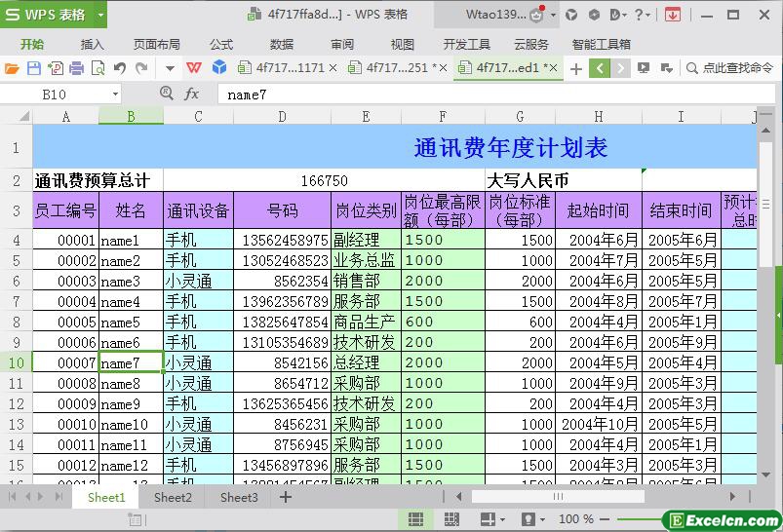
Task: Click the Save icon in quick toolbar
Action: [x=34, y=68]
